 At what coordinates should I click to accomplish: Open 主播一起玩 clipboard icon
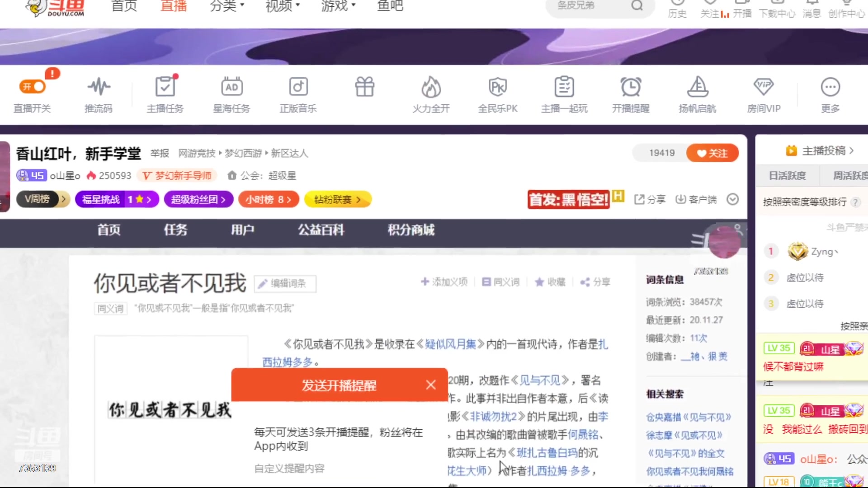564,86
